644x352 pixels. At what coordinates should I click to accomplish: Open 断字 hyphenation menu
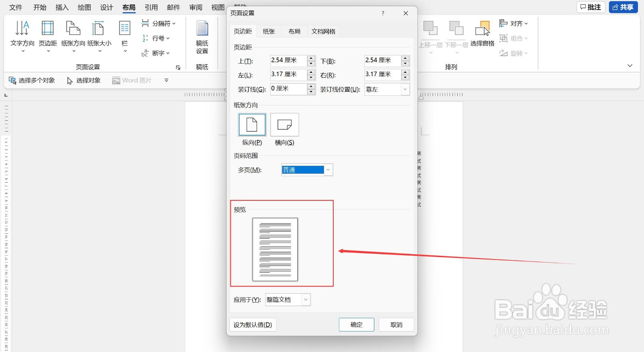156,53
